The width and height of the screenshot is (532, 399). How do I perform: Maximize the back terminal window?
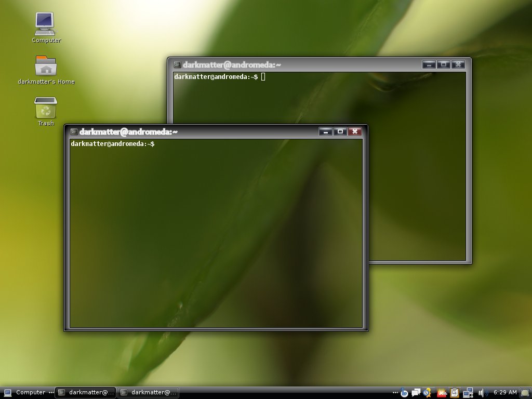(x=444, y=64)
